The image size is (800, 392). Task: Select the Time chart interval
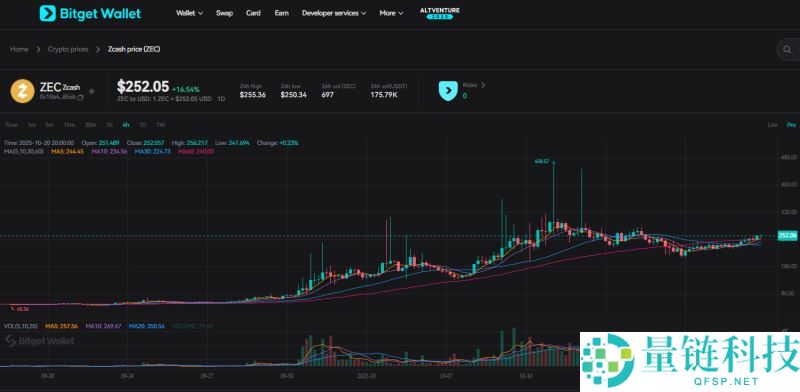click(x=11, y=125)
